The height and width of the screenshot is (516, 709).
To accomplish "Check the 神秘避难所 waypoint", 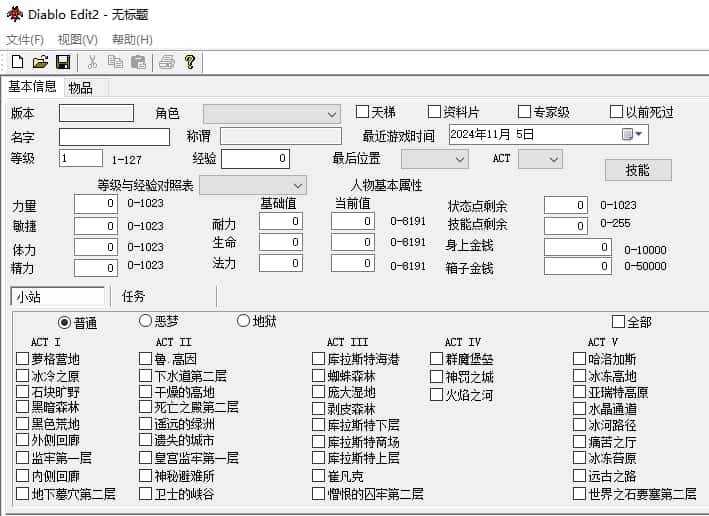I will click(x=177, y=476).
